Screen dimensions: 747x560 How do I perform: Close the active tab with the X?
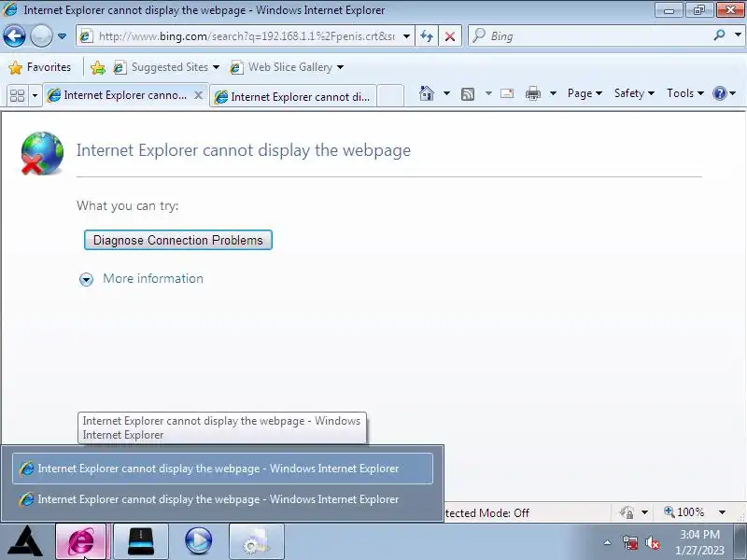tap(198, 95)
